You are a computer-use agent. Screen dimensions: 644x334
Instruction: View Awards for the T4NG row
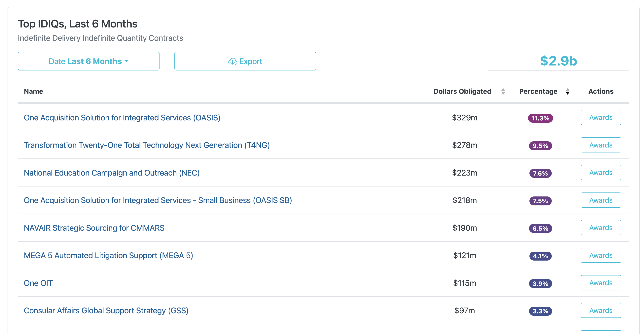point(601,145)
